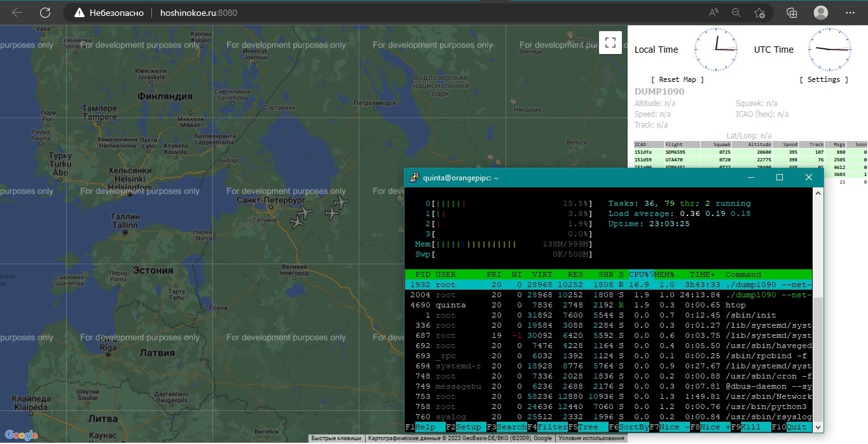
Task: Toggle fullscreen view on the map
Action: [x=610, y=43]
